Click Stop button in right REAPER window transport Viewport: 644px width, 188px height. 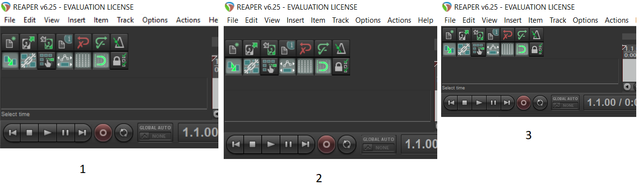[x=465, y=102]
